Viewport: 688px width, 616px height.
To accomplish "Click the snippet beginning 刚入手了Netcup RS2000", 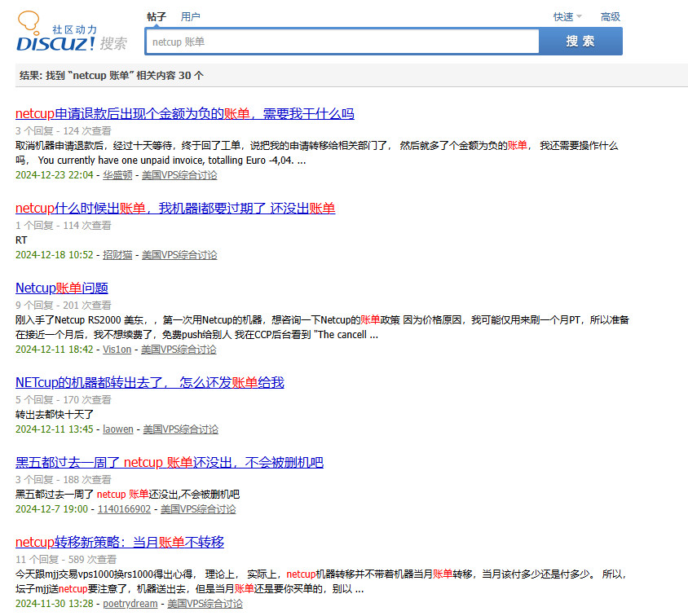I will 322,327.
